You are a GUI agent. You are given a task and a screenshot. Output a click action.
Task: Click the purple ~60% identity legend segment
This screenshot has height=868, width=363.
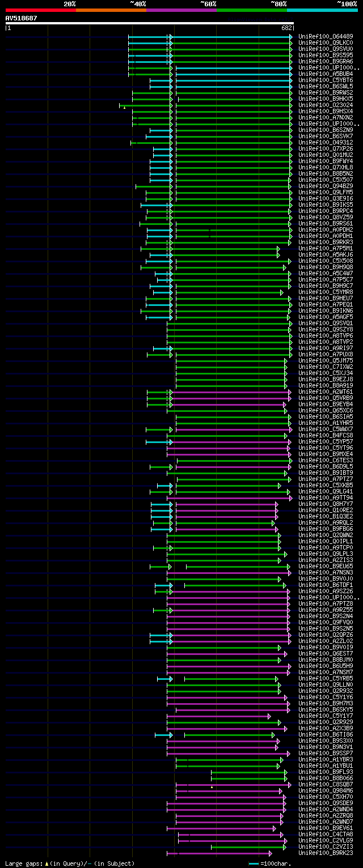pyautogui.click(x=181, y=10)
